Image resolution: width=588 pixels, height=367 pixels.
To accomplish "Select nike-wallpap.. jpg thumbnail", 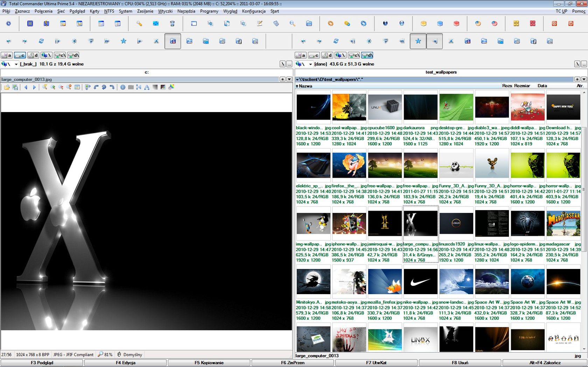I will tap(420, 282).
